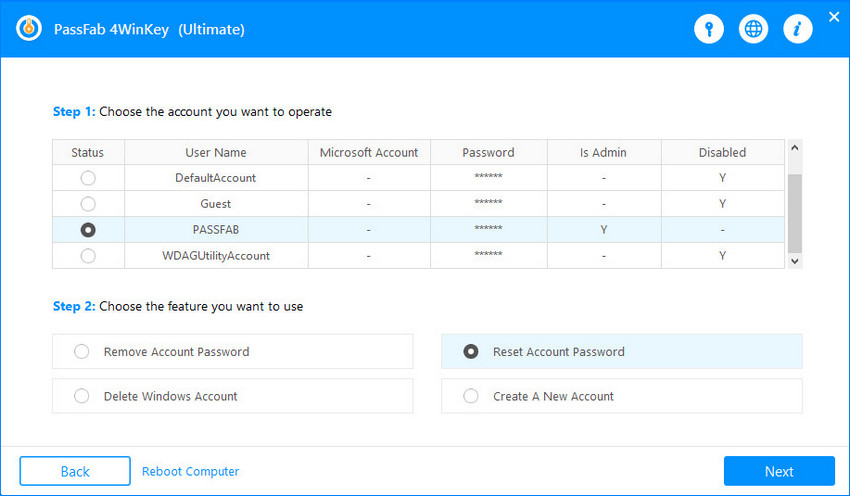Open the key registration icon
This screenshot has height=496, width=850.
[709, 29]
